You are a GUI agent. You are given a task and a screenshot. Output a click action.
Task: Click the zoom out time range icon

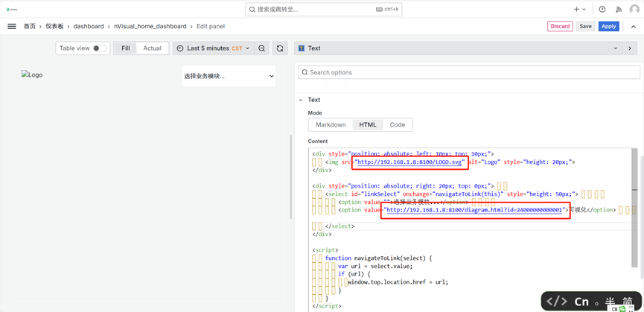pyautogui.click(x=262, y=48)
